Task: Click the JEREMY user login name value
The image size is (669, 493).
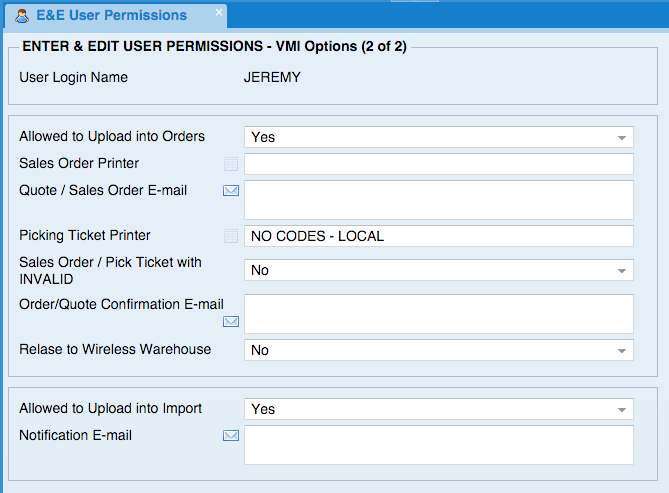Action: pos(272,77)
